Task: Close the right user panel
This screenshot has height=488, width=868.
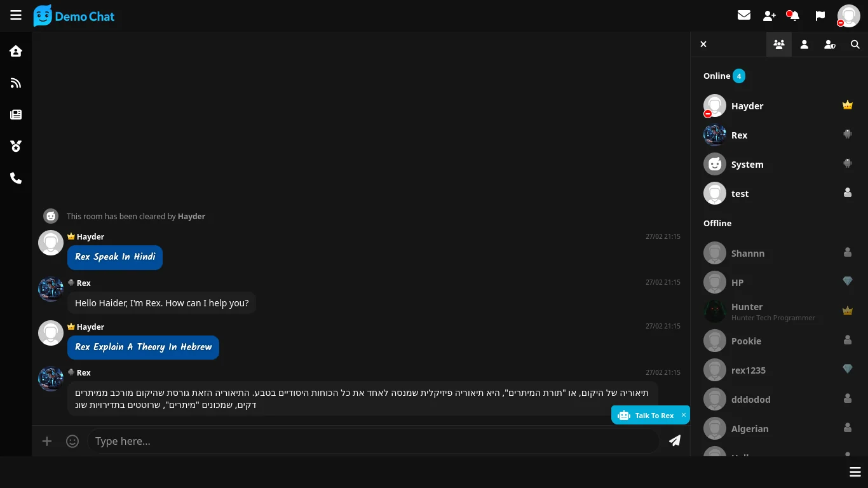Action: point(703,44)
